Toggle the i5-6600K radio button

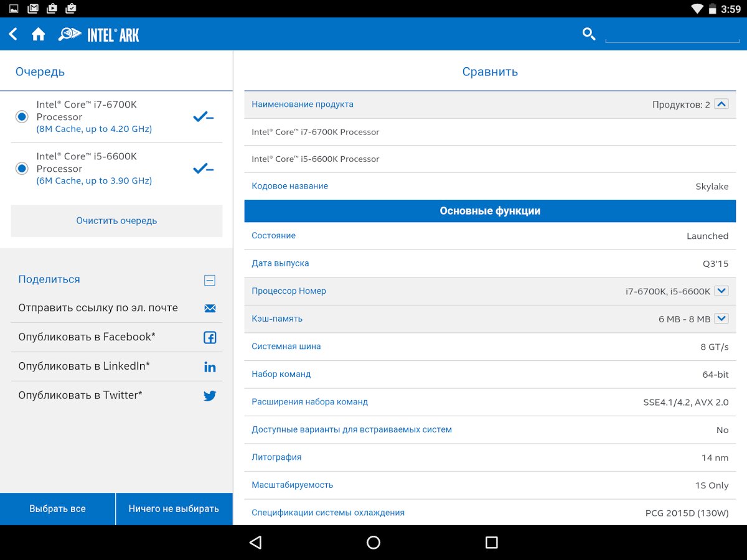tap(22, 169)
